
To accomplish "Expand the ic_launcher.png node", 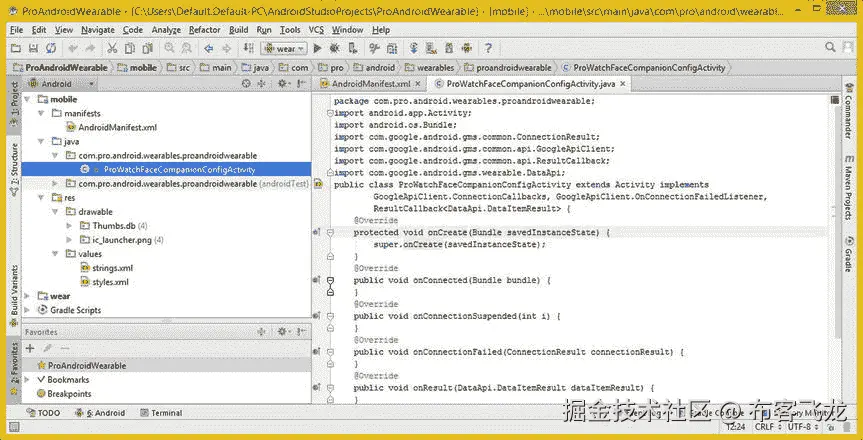I will 69,240.
